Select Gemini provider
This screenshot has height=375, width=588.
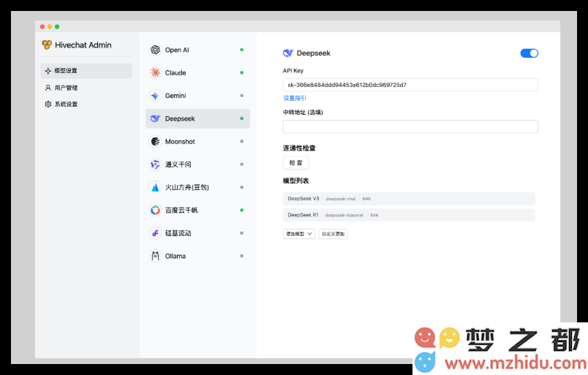[197, 96]
